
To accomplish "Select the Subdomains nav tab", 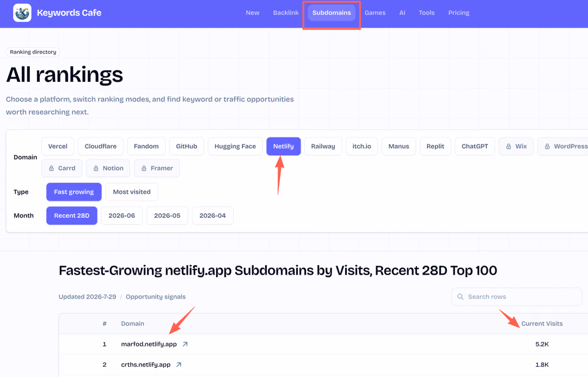I will tap(332, 13).
